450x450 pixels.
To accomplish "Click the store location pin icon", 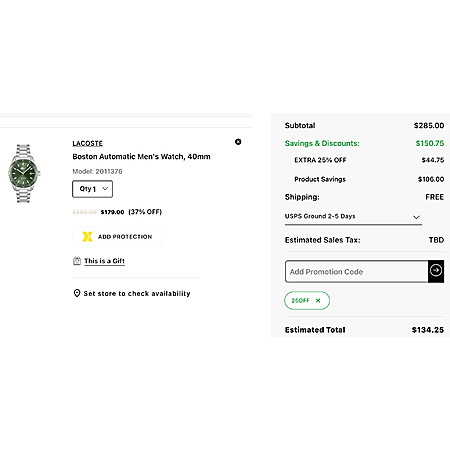I will 77,293.
